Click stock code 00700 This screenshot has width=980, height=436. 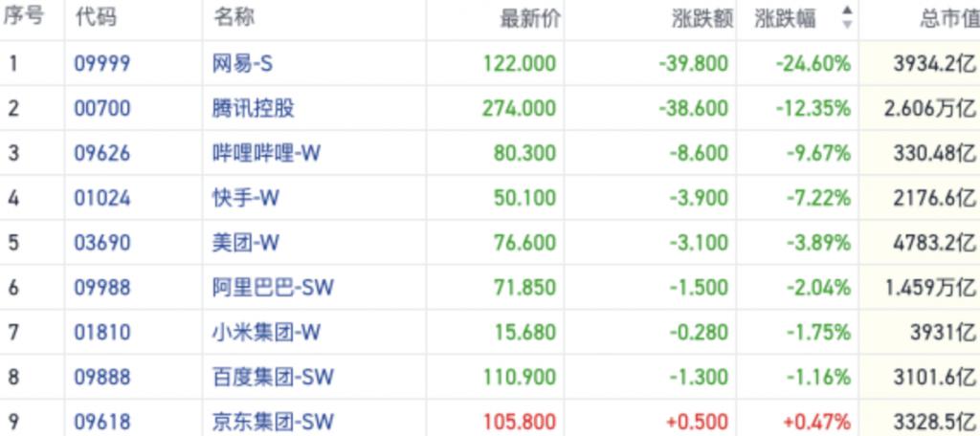tap(101, 108)
